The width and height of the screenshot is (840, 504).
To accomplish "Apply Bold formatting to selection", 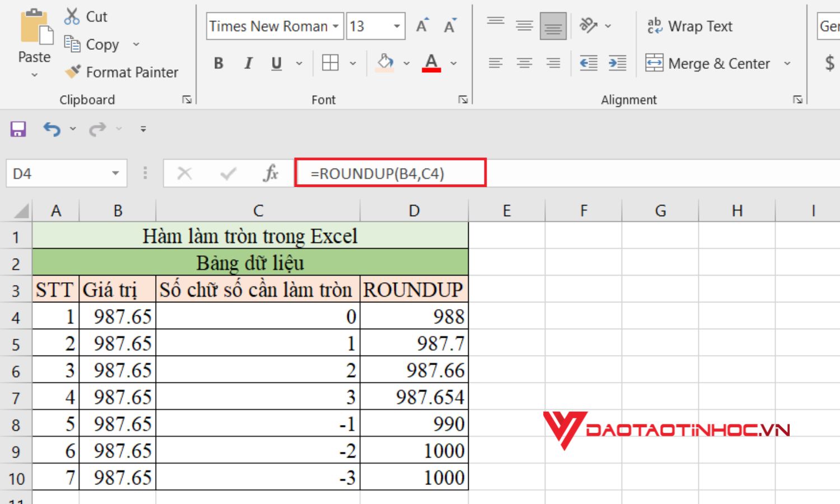I will pyautogui.click(x=218, y=63).
